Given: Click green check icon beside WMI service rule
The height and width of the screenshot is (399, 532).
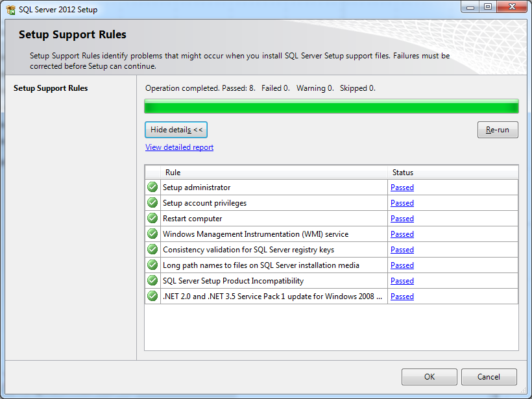Looking at the screenshot, I should pos(152,234).
